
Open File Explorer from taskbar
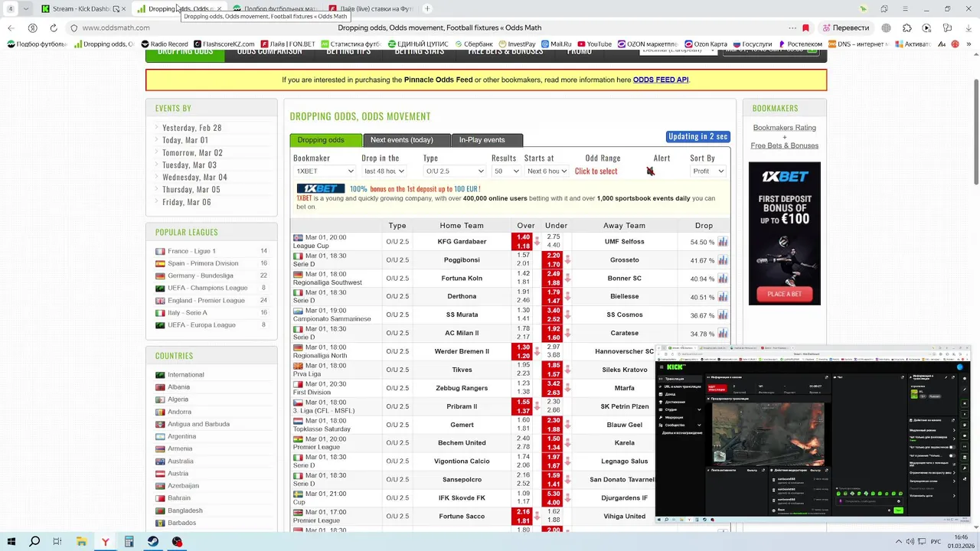click(81, 542)
